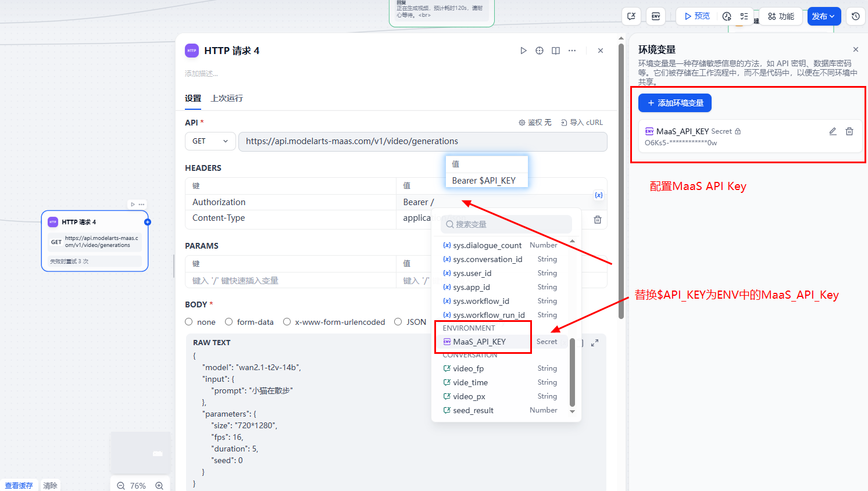Click the settings panel vertical scrollbar

coord(621,181)
